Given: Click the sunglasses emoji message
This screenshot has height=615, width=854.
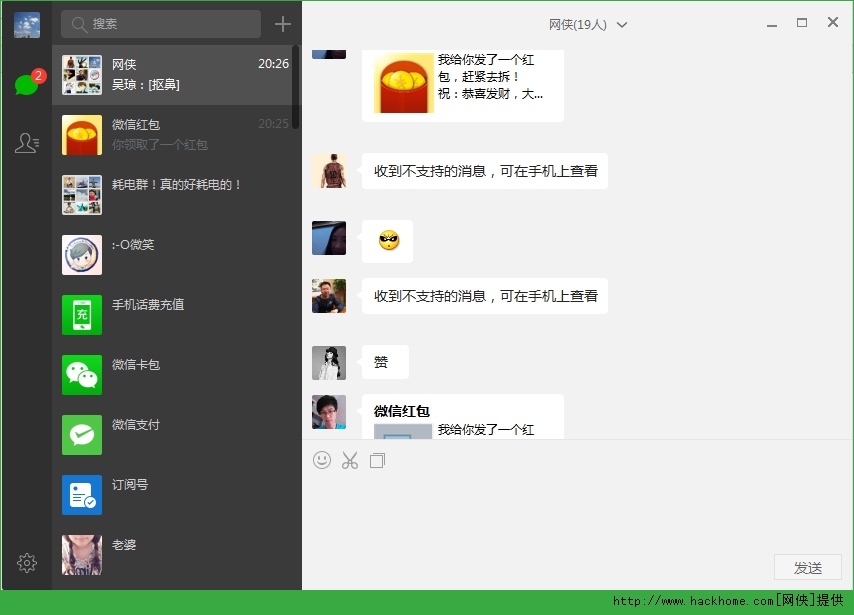Looking at the screenshot, I should [x=387, y=241].
